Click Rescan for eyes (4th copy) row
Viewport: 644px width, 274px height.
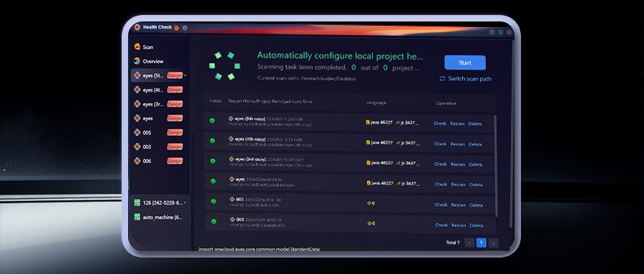[x=457, y=145]
